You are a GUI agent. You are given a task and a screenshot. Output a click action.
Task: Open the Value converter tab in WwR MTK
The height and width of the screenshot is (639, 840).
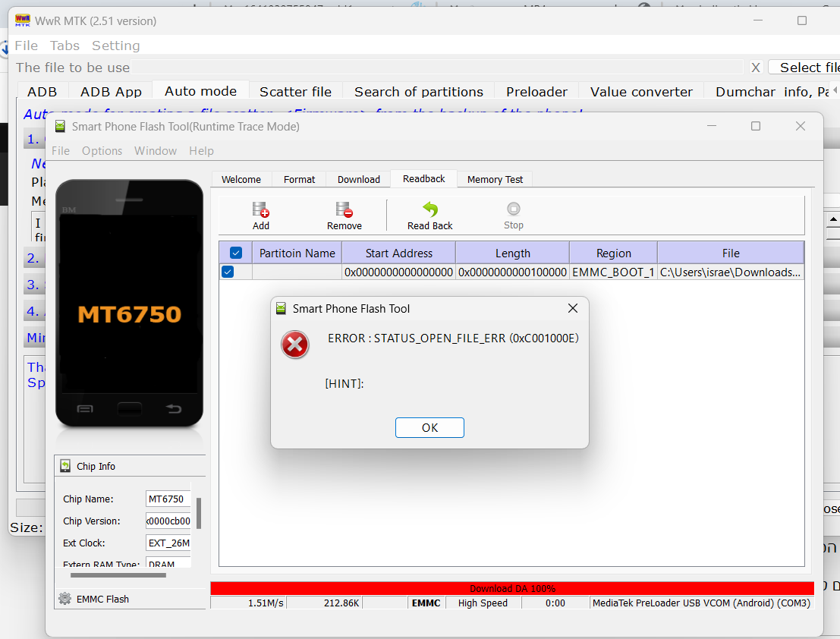click(641, 92)
